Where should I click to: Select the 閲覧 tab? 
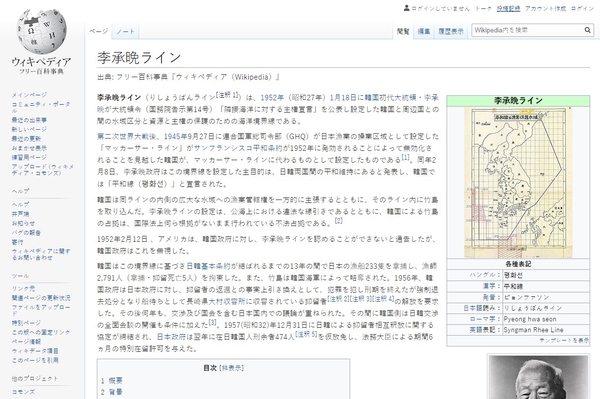403,31
